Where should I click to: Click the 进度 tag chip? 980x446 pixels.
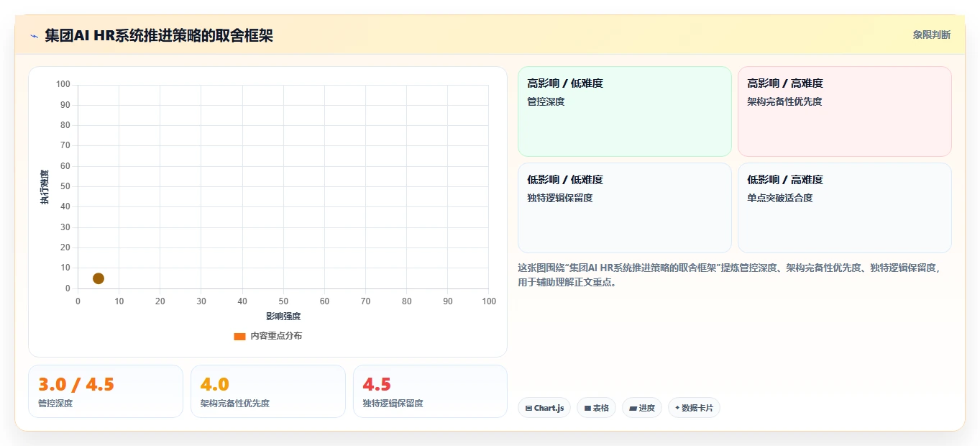coord(642,408)
